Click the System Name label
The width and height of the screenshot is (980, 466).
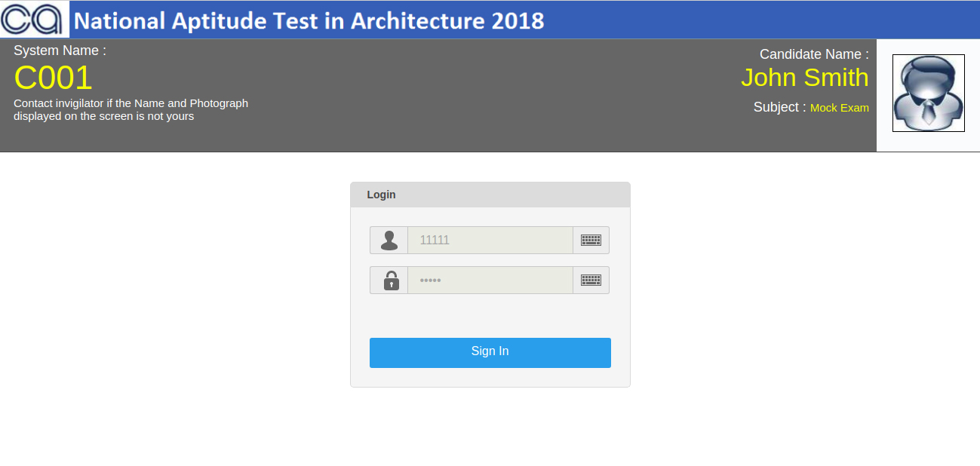tap(58, 50)
